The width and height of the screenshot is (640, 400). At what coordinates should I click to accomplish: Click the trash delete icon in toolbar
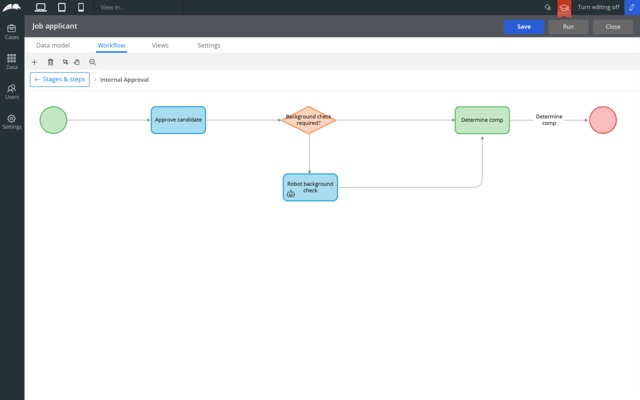coord(51,62)
